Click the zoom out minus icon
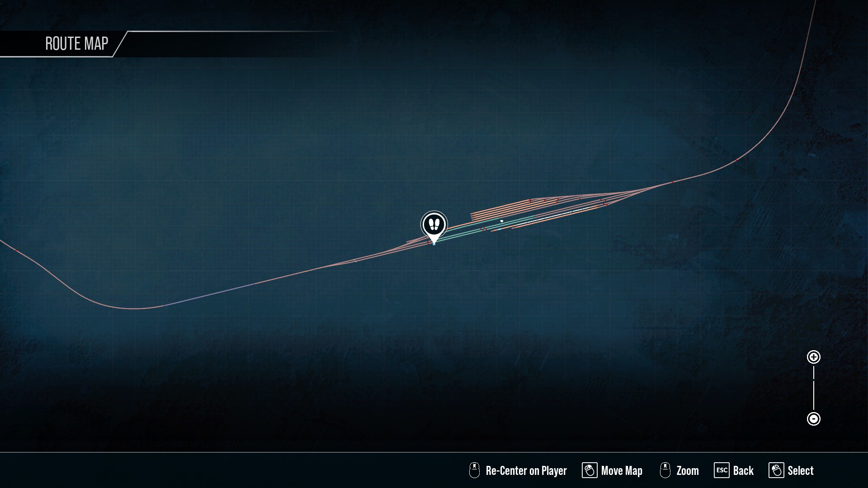 tap(813, 419)
